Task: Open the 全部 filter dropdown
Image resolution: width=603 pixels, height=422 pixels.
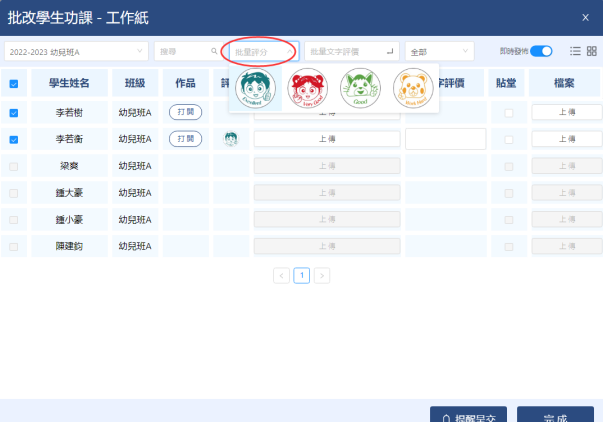Action: (x=438, y=51)
